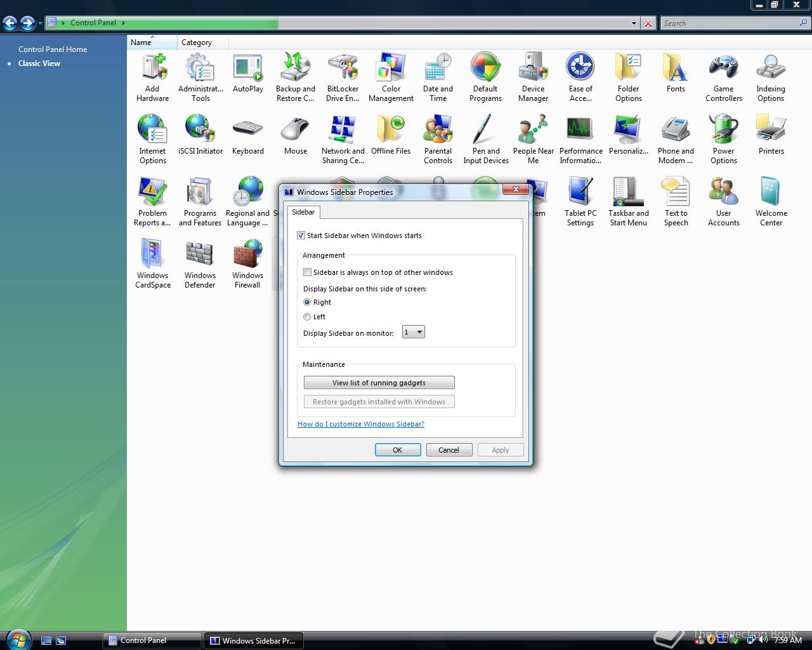Open Ease of Access Center
812x650 pixels.
580,77
